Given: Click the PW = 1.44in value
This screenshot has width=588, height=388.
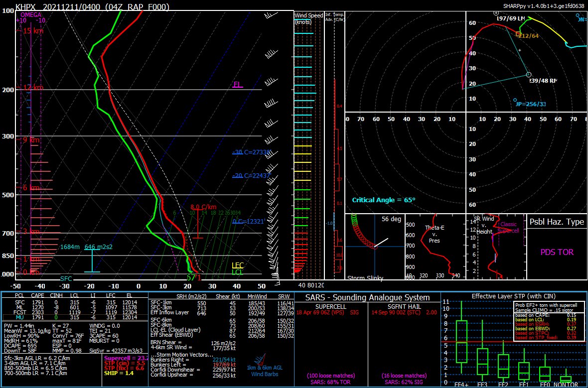Looking at the screenshot, I should pos(20,326).
